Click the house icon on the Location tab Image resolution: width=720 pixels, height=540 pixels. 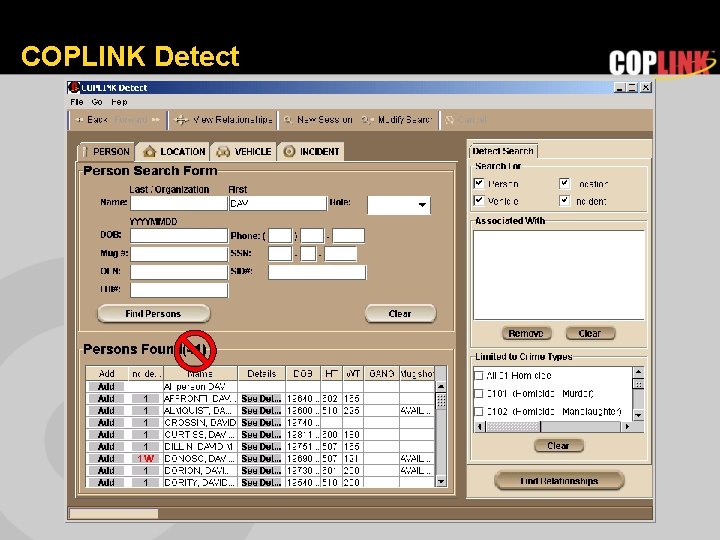[149, 151]
